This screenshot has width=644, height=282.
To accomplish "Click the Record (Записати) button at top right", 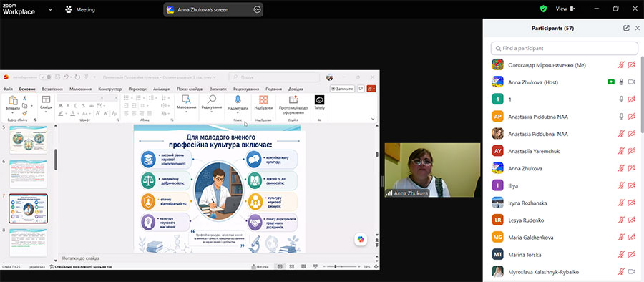I will click(342, 88).
